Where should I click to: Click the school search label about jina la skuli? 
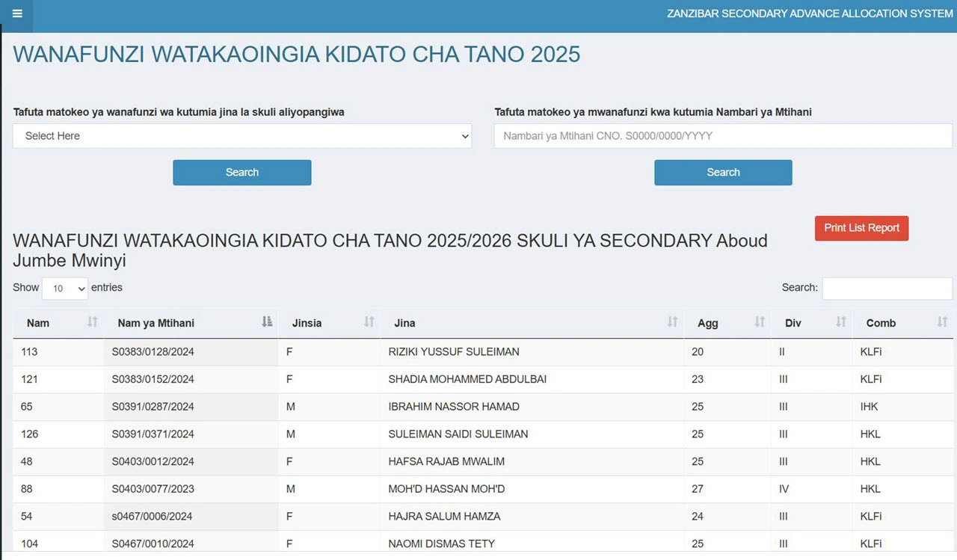click(179, 112)
